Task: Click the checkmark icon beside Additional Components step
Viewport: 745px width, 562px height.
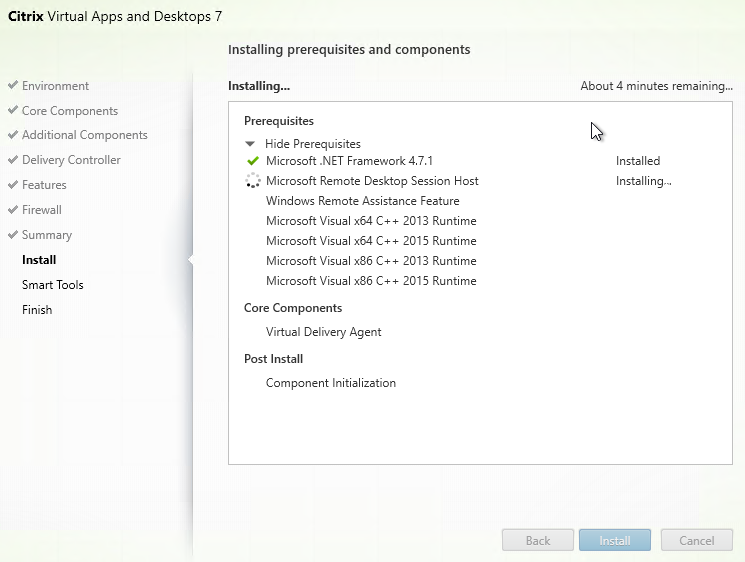Action: click(x=13, y=135)
